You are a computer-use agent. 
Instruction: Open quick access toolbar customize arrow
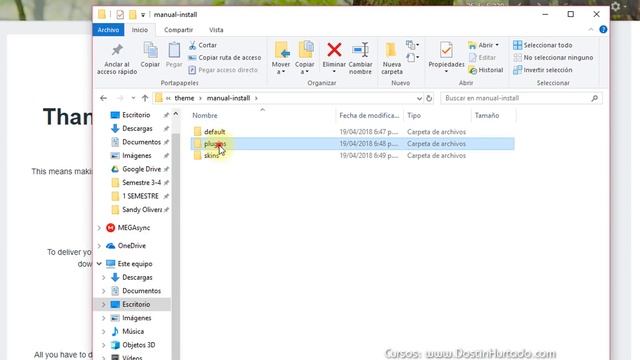[x=143, y=15]
